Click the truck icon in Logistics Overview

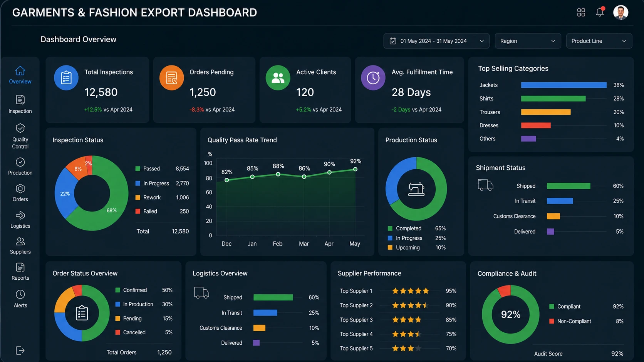(201, 293)
